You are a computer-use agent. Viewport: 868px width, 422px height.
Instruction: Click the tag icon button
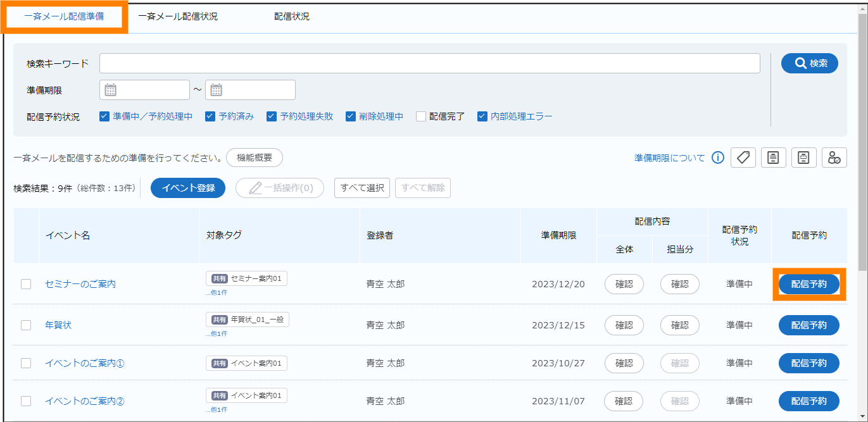743,158
